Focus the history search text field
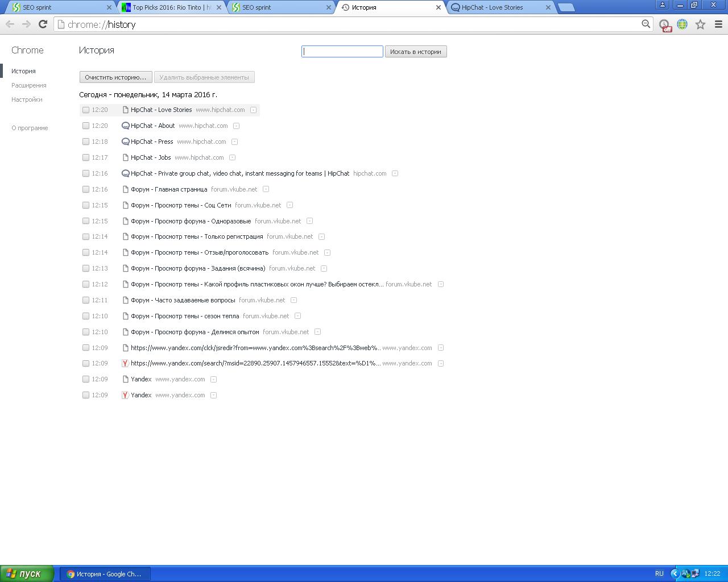This screenshot has width=728, height=582. click(x=342, y=52)
